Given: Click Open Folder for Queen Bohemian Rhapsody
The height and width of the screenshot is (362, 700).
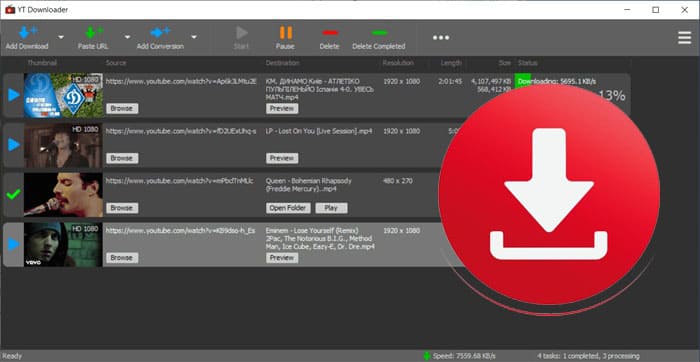Looking at the screenshot, I should point(288,208).
